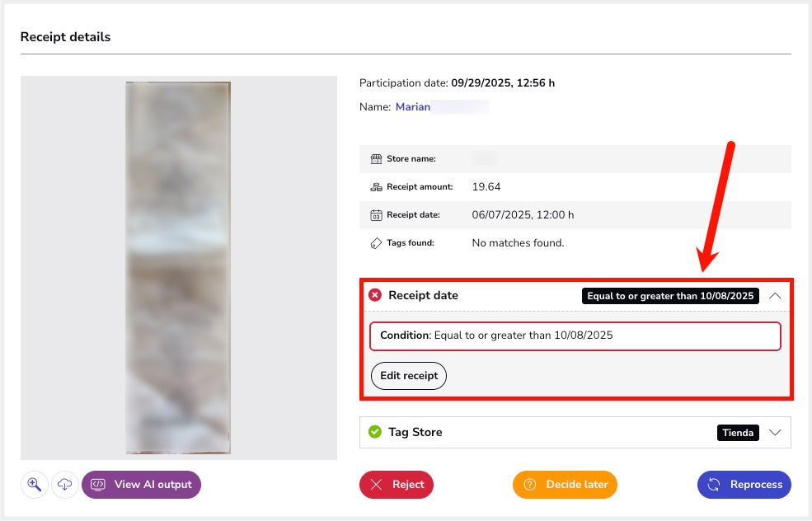
Task: Click the blurred receipt image preview
Action: (178, 268)
